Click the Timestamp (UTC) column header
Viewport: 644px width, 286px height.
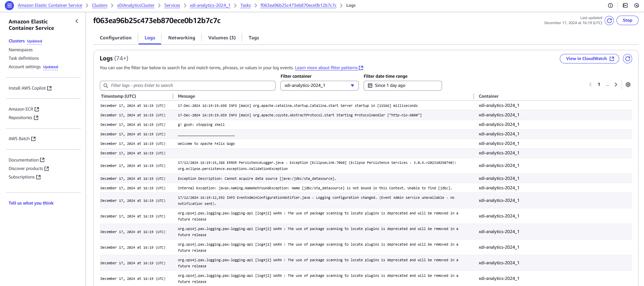click(x=118, y=96)
